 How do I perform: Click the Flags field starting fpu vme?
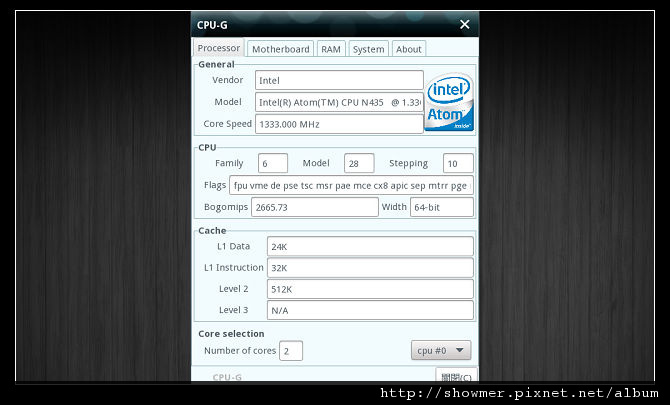[351, 185]
